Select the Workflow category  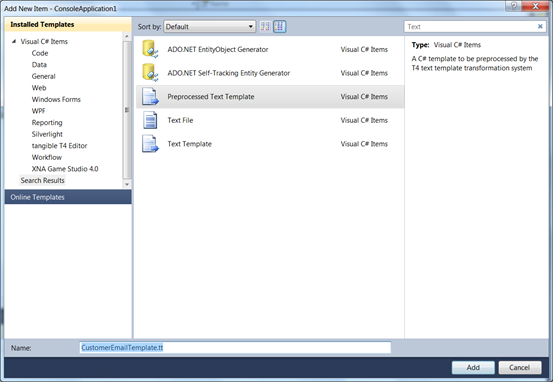47,157
